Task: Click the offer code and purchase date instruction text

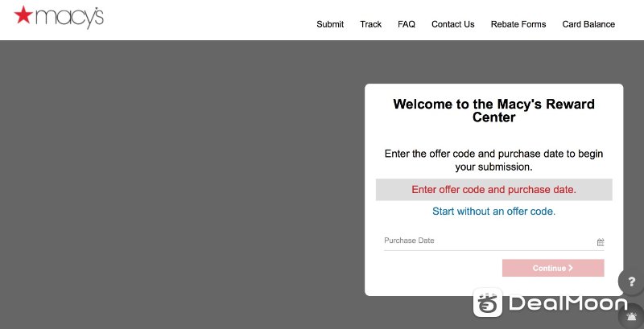Action: (493, 160)
